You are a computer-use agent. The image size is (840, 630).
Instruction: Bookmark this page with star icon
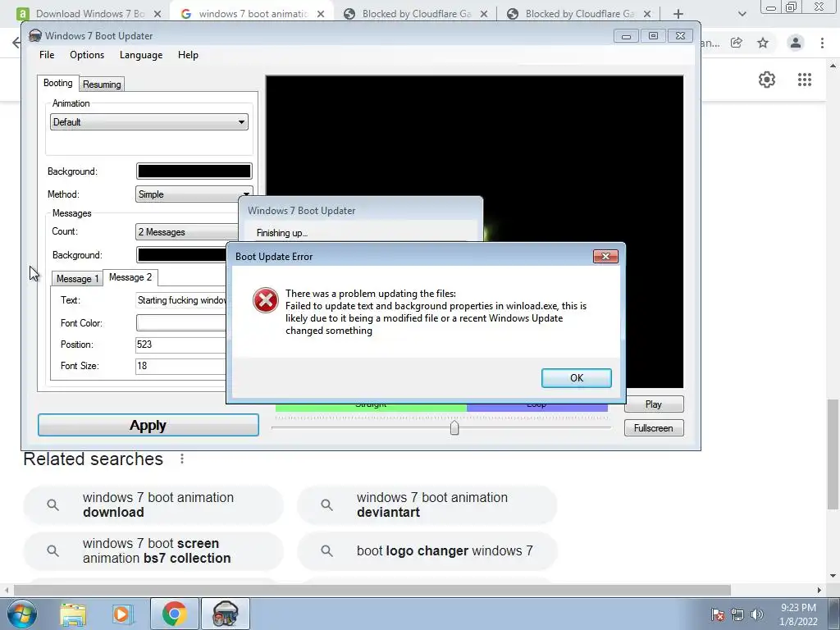[763, 43]
